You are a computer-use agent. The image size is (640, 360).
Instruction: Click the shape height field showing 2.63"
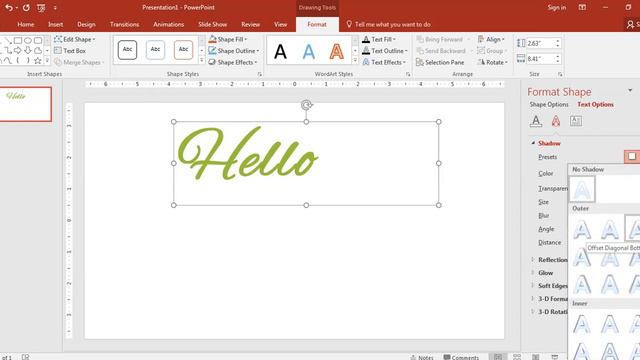coord(539,43)
